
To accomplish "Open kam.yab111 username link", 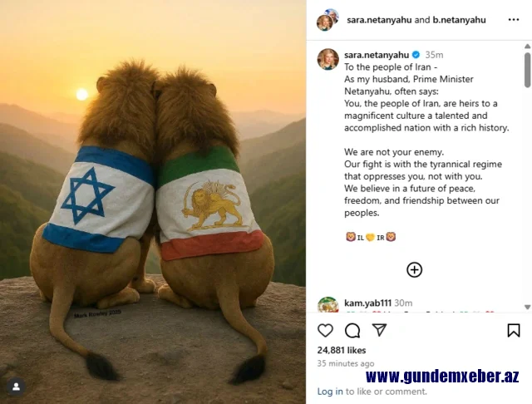I will 367,303.
